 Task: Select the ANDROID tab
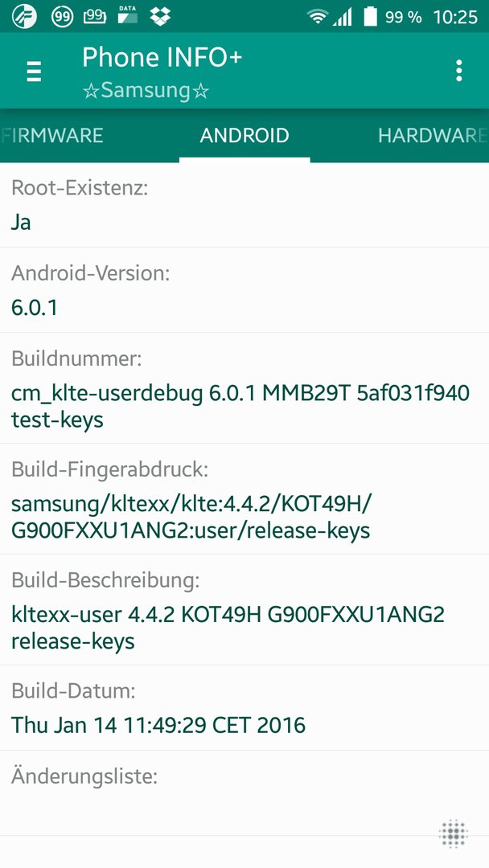(244, 136)
